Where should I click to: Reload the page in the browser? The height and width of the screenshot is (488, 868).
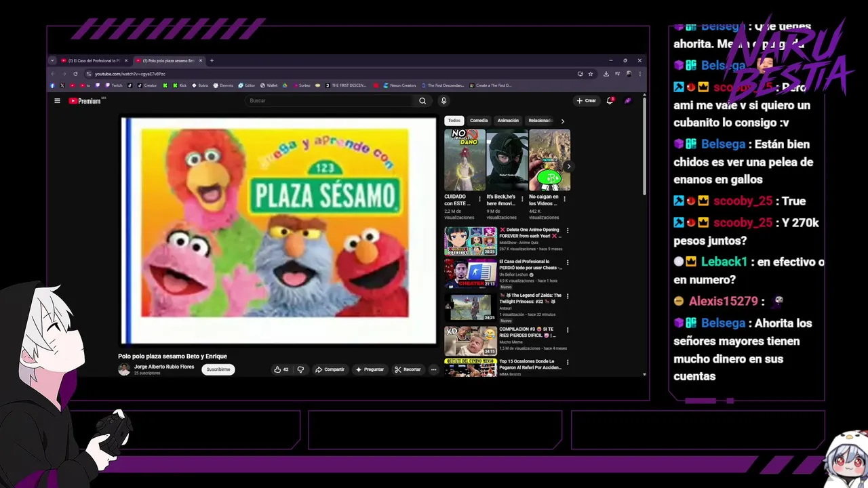(75, 74)
